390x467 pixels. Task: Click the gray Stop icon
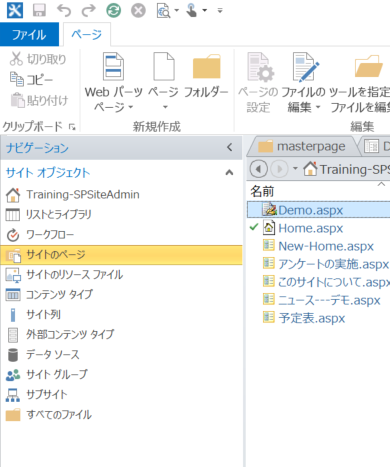click(x=138, y=11)
